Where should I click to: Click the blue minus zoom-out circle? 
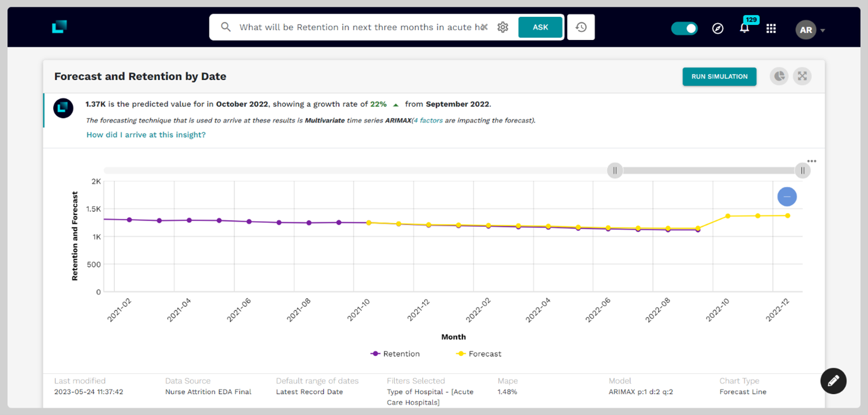(x=787, y=197)
